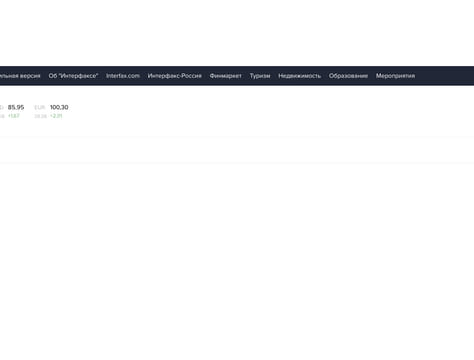Click the euro rate value 100.30
The width and height of the screenshot is (474, 360).
point(59,107)
